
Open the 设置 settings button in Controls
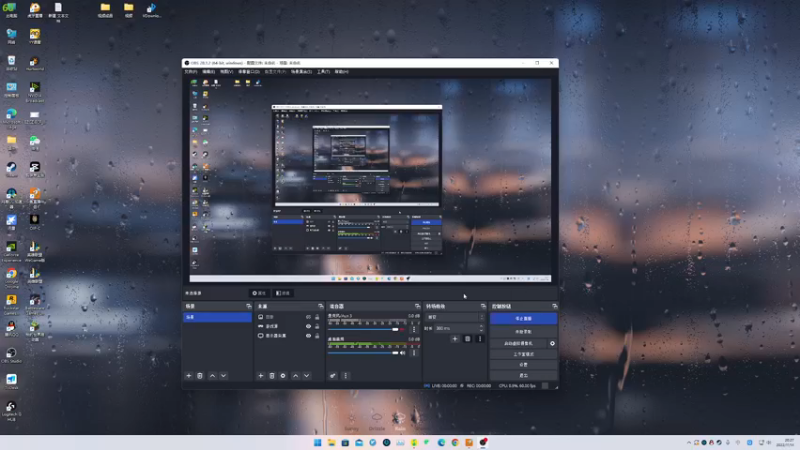[523, 365]
